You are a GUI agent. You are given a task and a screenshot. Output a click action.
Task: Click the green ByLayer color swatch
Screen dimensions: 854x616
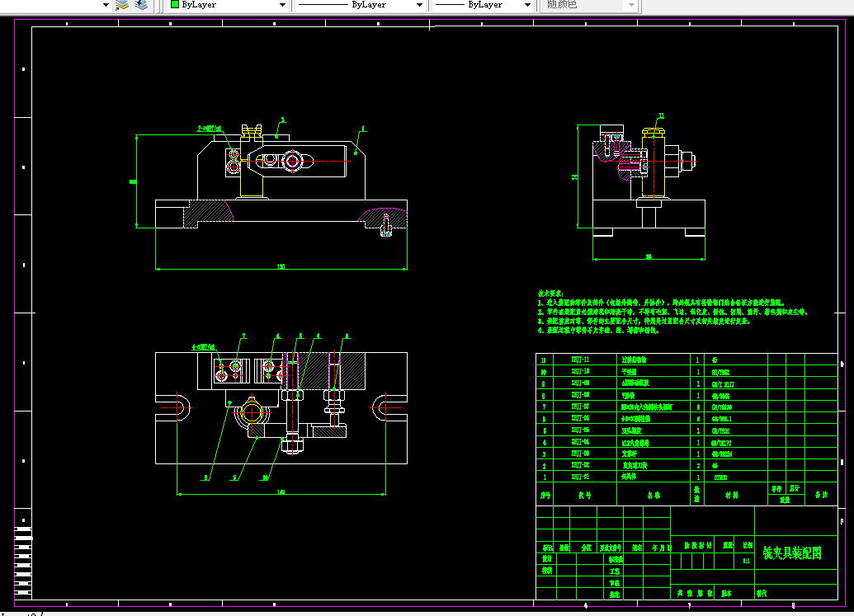tap(175, 4)
